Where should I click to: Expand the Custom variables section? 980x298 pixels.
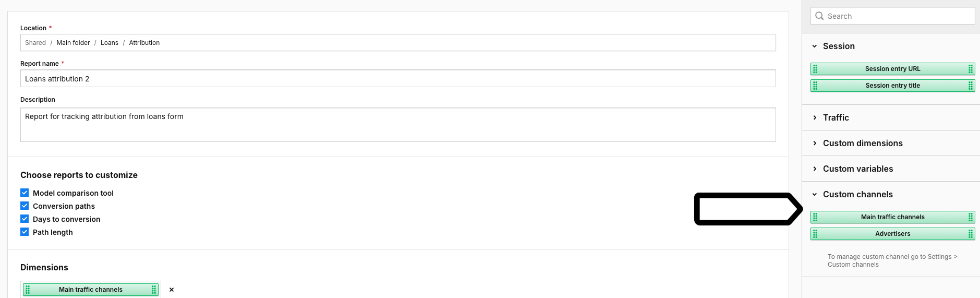815,169
